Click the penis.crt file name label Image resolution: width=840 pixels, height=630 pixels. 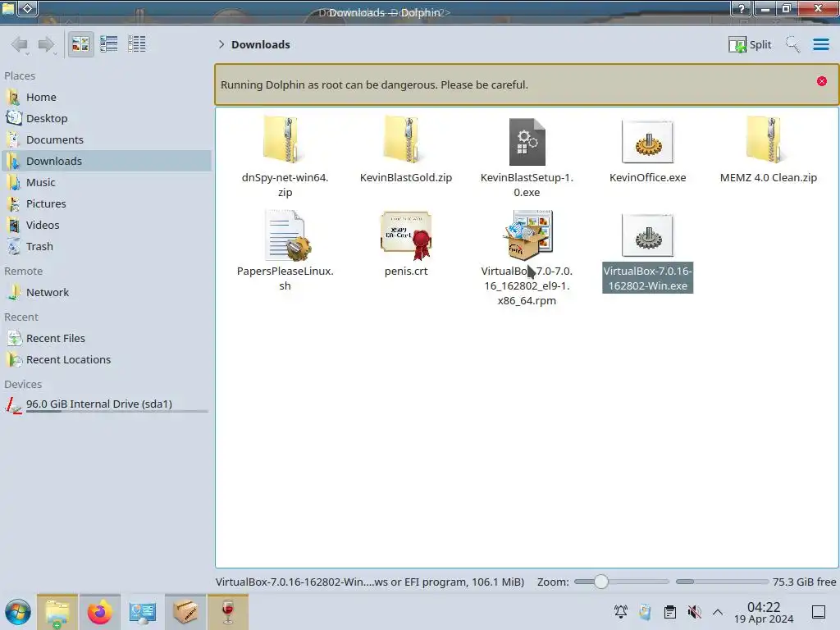pos(405,272)
